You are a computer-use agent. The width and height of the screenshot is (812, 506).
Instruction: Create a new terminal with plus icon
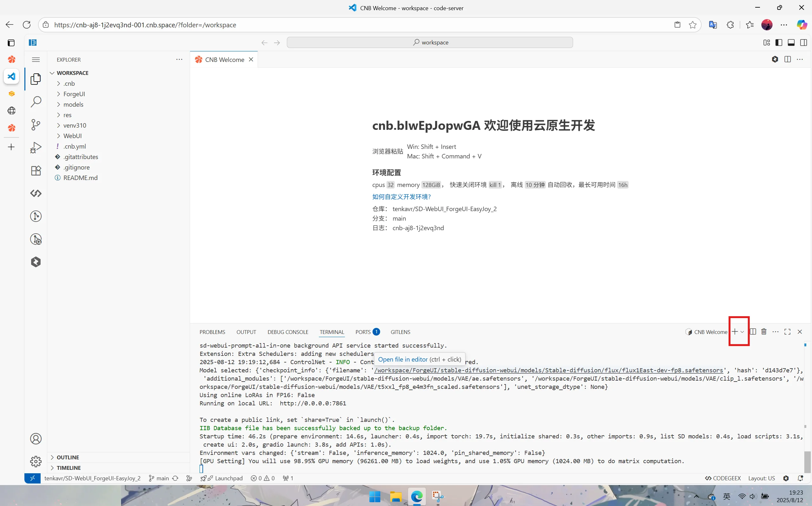pos(735,332)
